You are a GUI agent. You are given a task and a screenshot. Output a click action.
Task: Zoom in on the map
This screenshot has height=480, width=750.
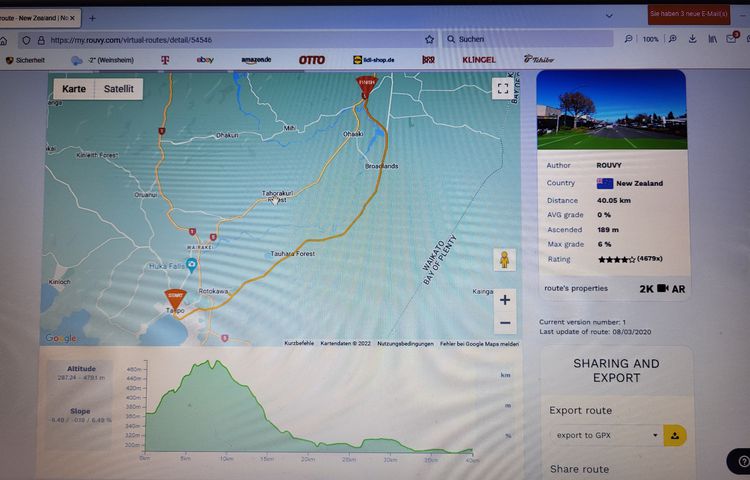click(504, 300)
